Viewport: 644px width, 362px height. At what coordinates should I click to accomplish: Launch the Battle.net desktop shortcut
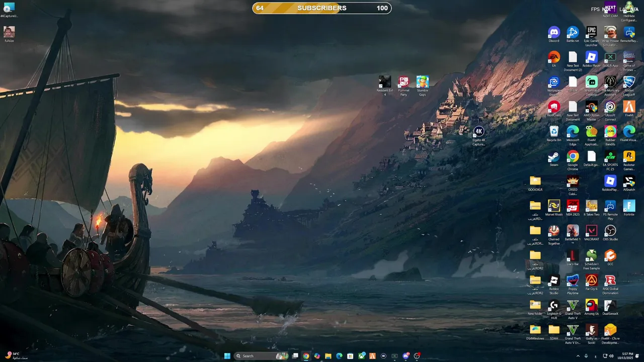coord(573,34)
